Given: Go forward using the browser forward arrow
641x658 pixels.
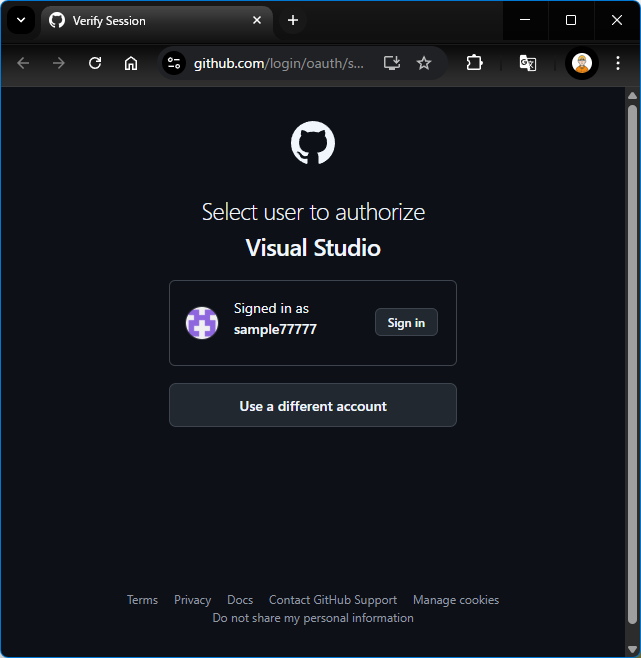Looking at the screenshot, I should (59, 63).
